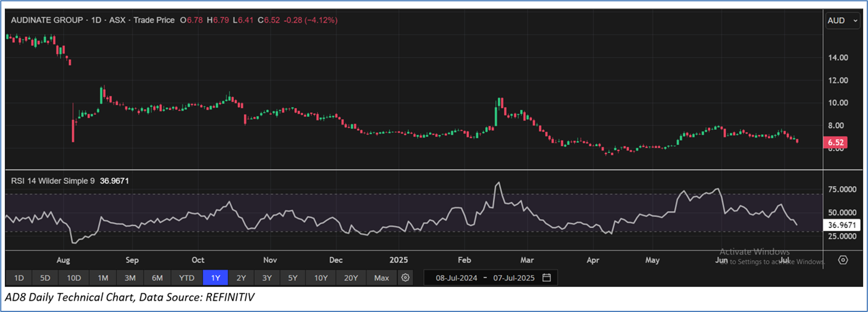
Task: Select the 3M time range
Action: click(x=130, y=277)
